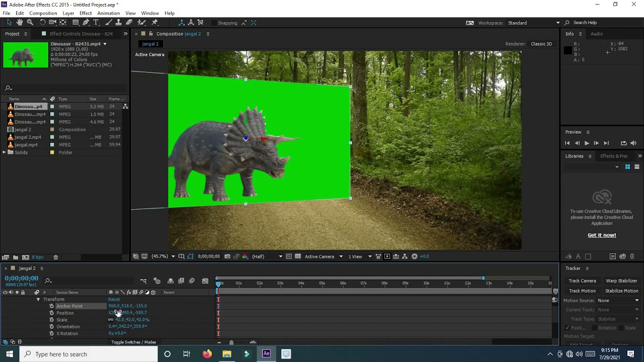The image size is (644, 362).
Task: Select the Hand tool
Action: [20, 23]
